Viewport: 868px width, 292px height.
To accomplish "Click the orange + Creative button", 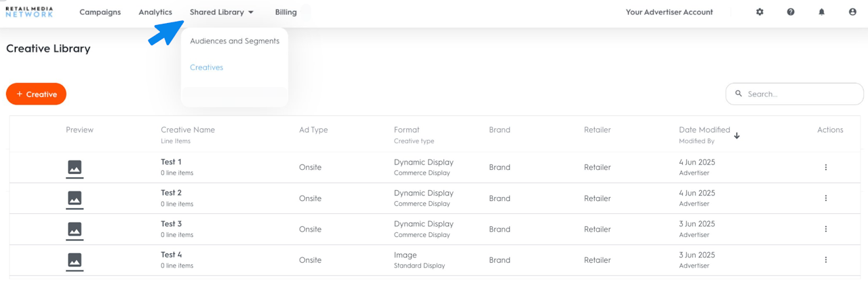I will tap(36, 94).
